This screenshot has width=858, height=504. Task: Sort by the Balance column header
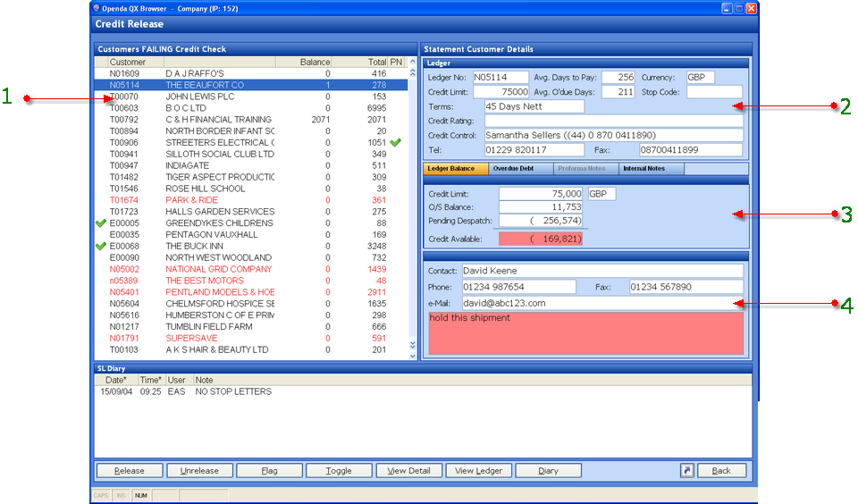point(303,62)
